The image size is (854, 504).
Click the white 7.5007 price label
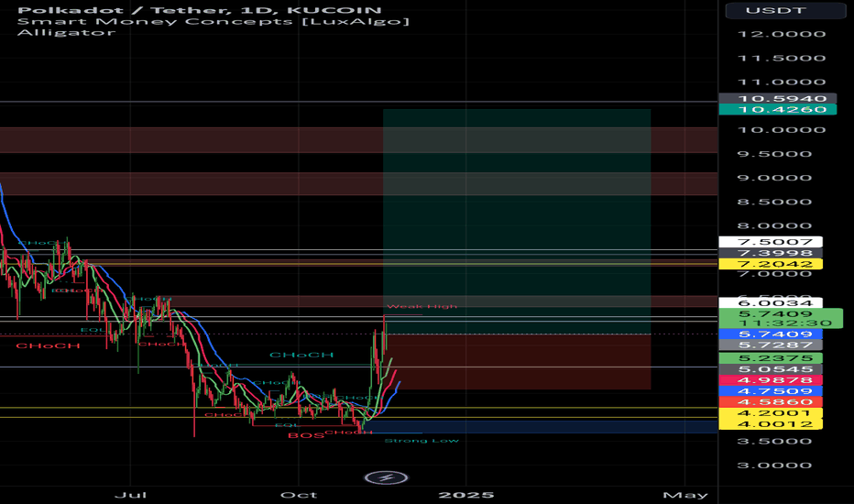[771, 242]
